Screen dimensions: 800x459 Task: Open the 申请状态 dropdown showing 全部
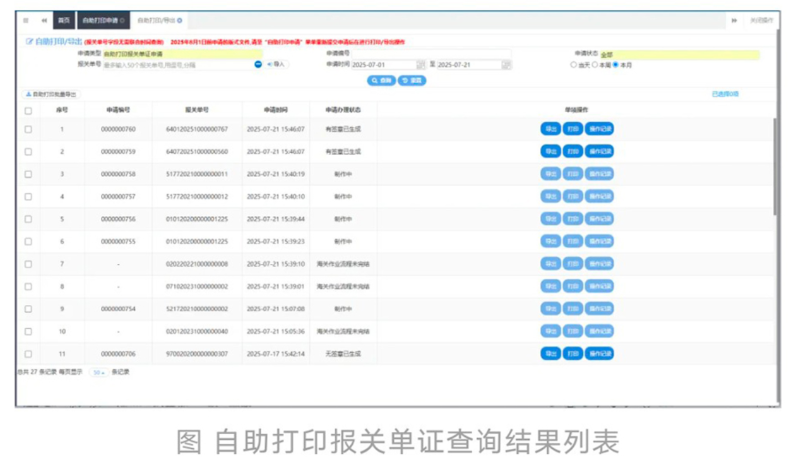coord(678,54)
